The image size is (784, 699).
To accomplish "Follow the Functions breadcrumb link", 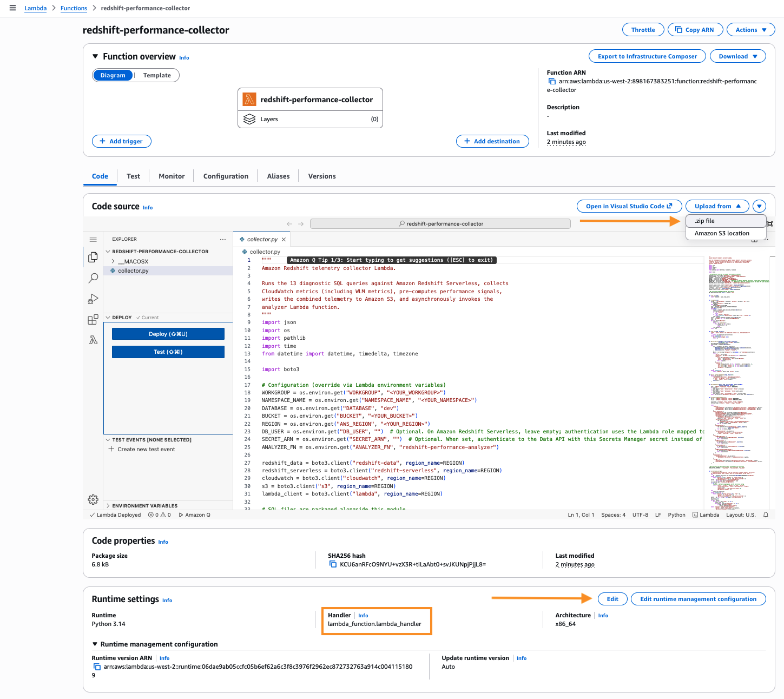I will tap(74, 8).
